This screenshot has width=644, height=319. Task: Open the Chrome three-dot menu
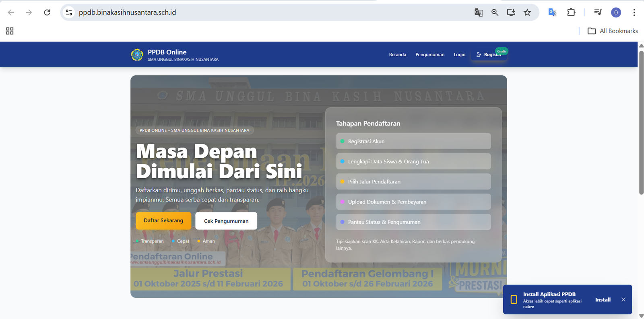[x=634, y=12]
